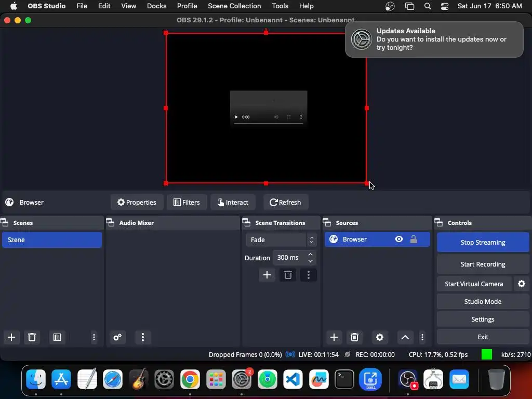Remove the scene transition with the trash icon
This screenshot has height=399, width=532.
pos(288,275)
